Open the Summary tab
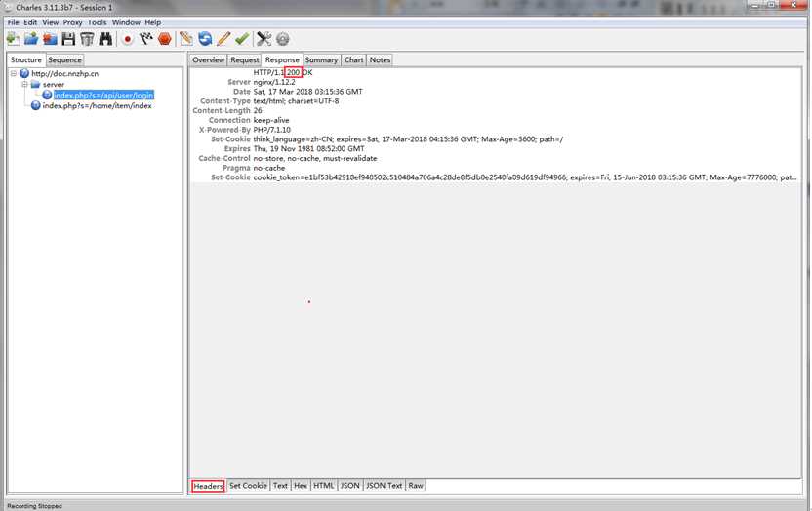The width and height of the screenshot is (812, 511). pyautogui.click(x=321, y=60)
